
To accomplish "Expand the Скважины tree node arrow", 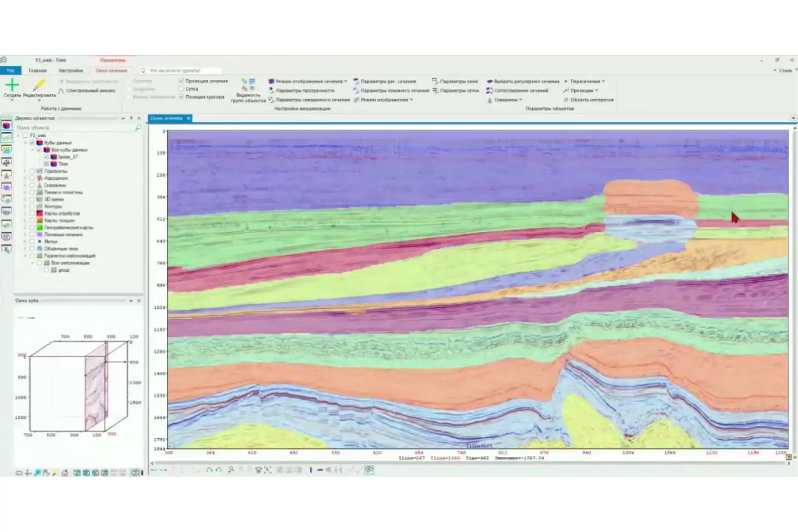I will (x=25, y=185).
